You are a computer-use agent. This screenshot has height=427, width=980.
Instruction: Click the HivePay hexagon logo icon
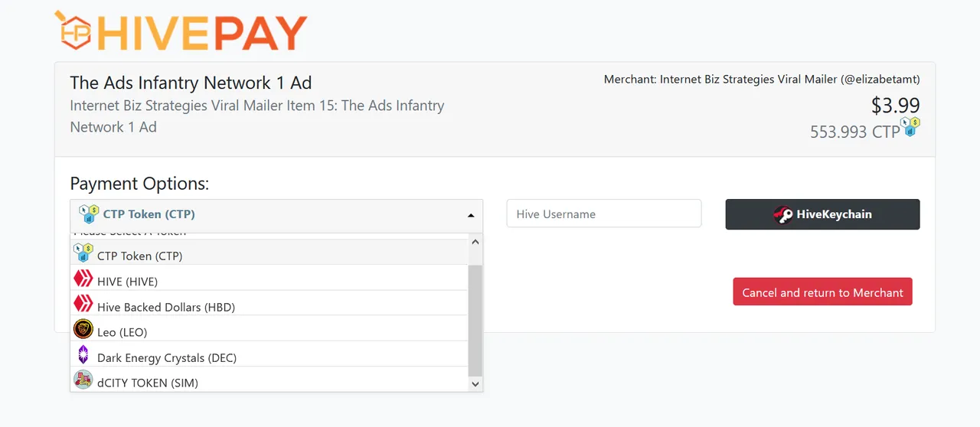[x=73, y=31]
